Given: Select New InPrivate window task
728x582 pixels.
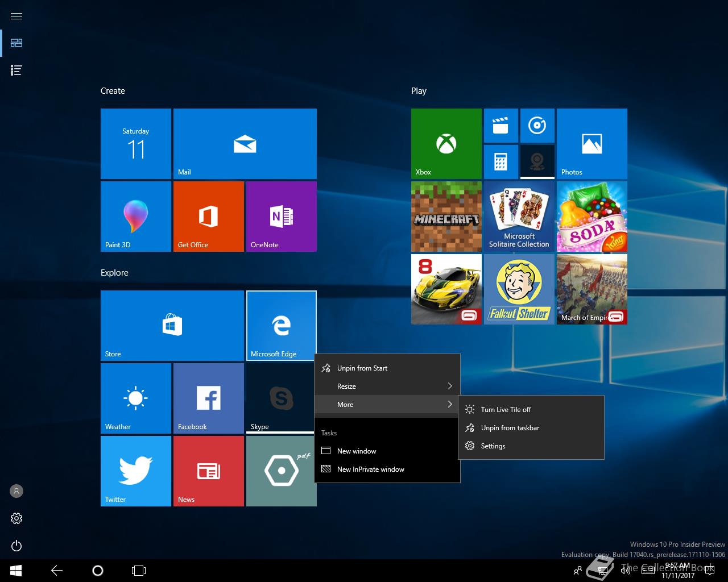Looking at the screenshot, I should click(x=387, y=469).
